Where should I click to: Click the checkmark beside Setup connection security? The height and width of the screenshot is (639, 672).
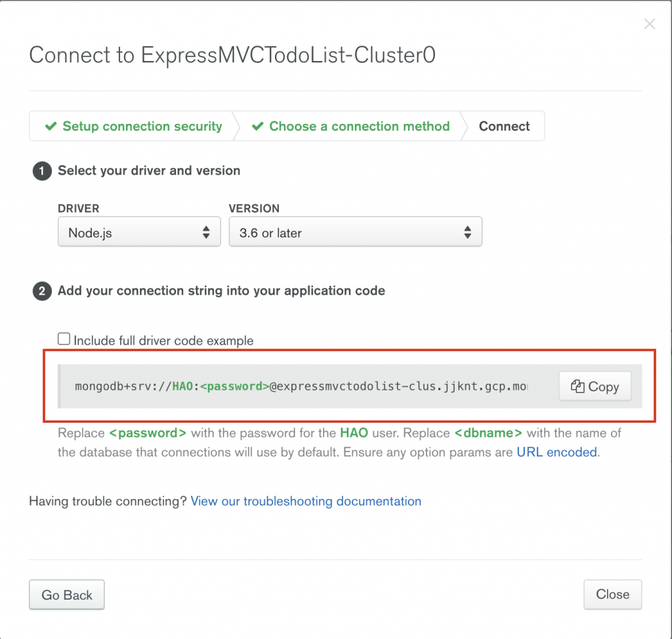(51, 127)
